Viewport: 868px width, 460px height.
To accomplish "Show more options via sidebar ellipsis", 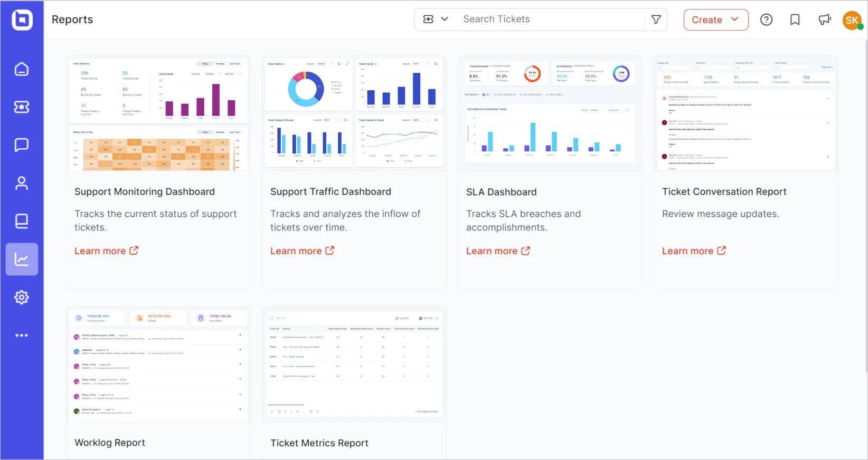I will [22, 336].
